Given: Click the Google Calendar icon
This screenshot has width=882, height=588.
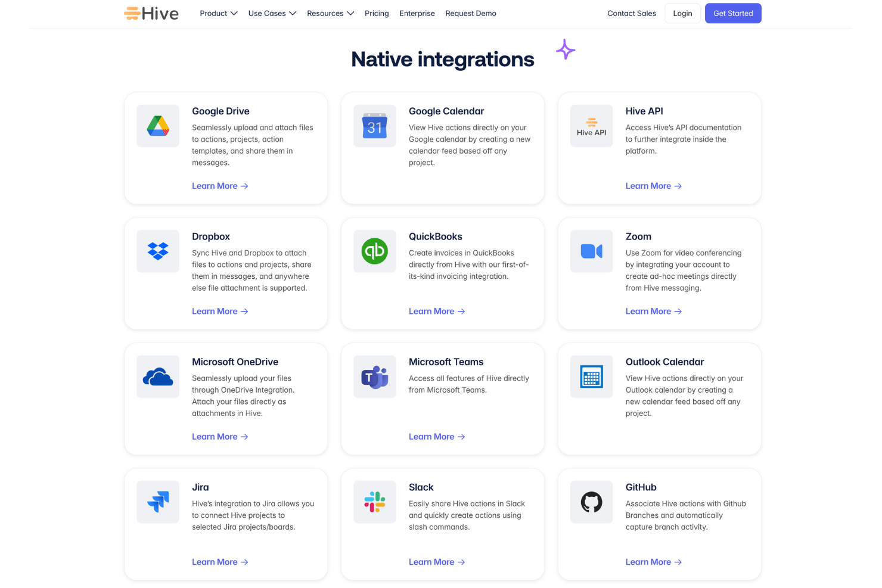Looking at the screenshot, I should 375,126.
